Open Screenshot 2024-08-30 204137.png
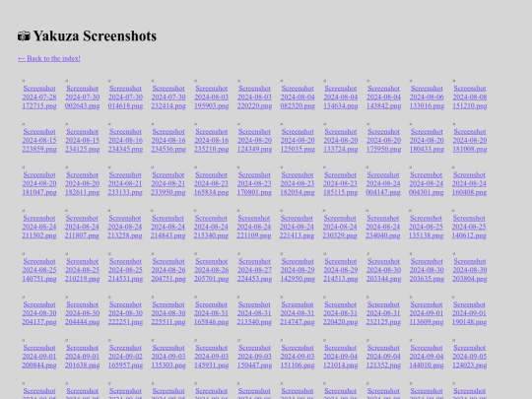532x399 pixels. 39,313
